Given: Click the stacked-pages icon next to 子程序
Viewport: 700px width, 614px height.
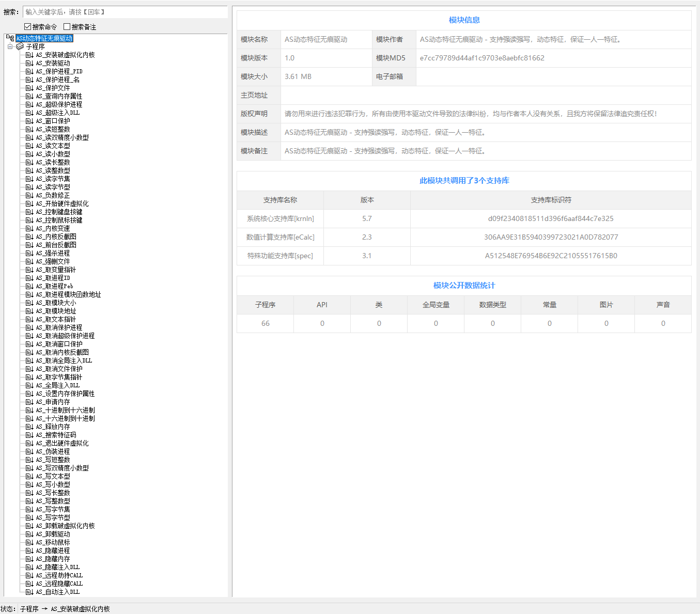Looking at the screenshot, I should coord(20,46).
